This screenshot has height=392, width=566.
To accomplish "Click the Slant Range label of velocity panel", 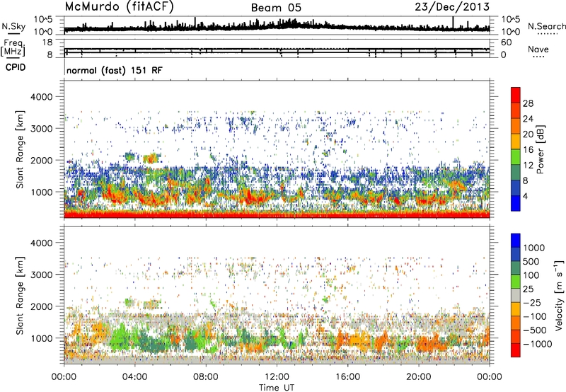I will pos(20,296).
